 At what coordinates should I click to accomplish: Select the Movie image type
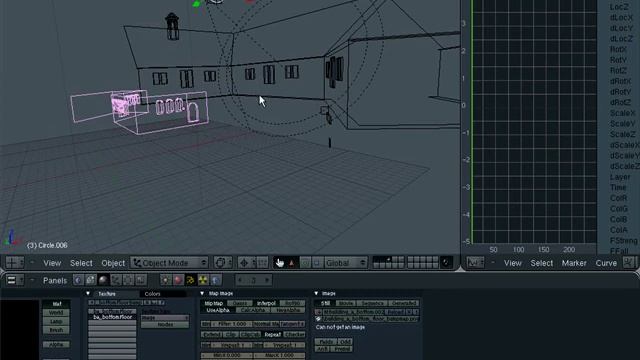tap(346, 303)
